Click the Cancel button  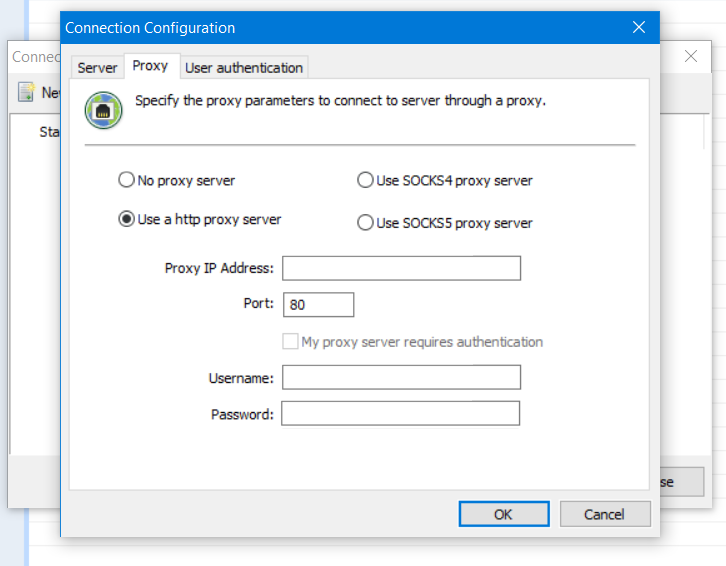point(605,514)
